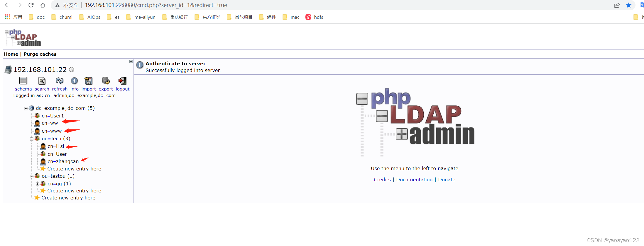Click the icon of ou=testou
This screenshot has width=644, height=246.
(37, 176)
